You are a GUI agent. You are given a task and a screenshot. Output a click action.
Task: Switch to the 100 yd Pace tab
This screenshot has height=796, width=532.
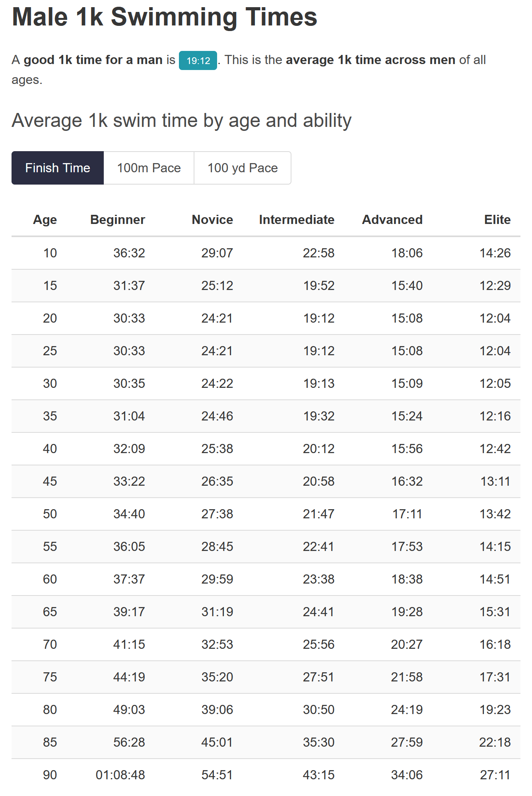point(243,168)
